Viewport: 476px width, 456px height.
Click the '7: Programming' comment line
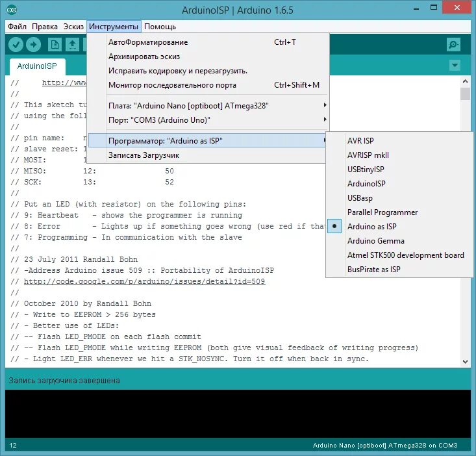tap(126, 237)
